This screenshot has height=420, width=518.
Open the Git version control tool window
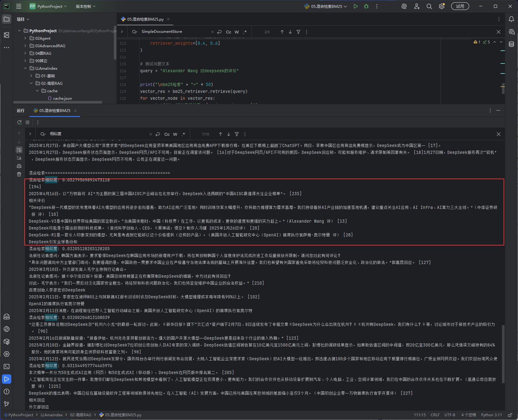click(7, 404)
